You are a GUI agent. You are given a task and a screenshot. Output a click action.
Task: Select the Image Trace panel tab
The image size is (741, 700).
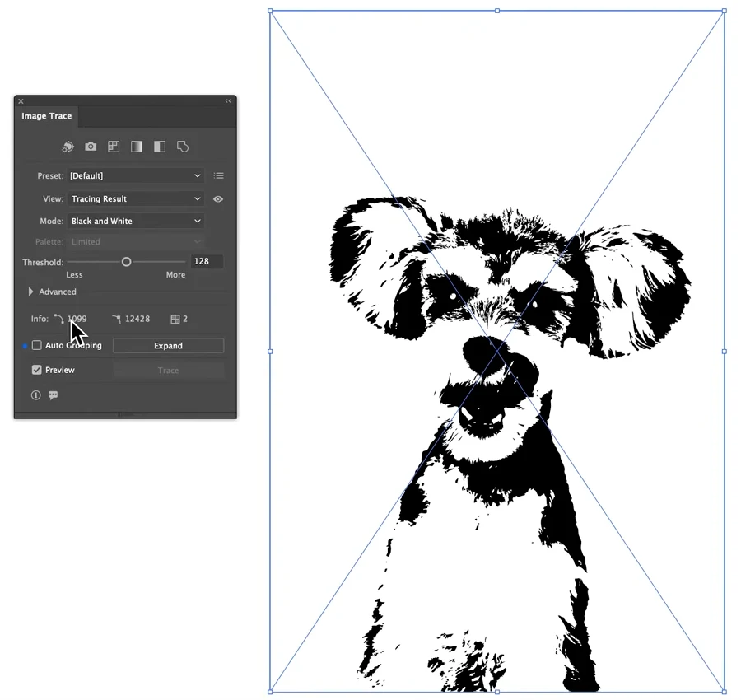click(46, 116)
